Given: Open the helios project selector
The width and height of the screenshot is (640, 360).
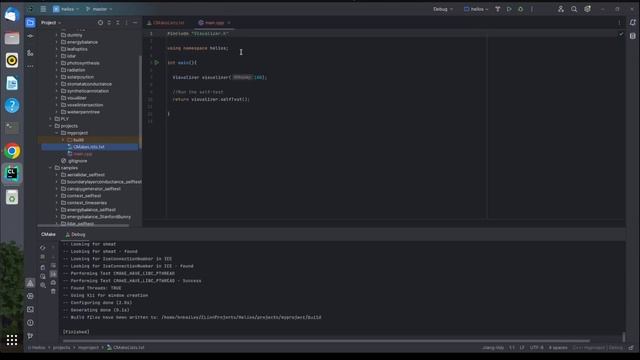Looking at the screenshot, I should click(x=66, y=9).
